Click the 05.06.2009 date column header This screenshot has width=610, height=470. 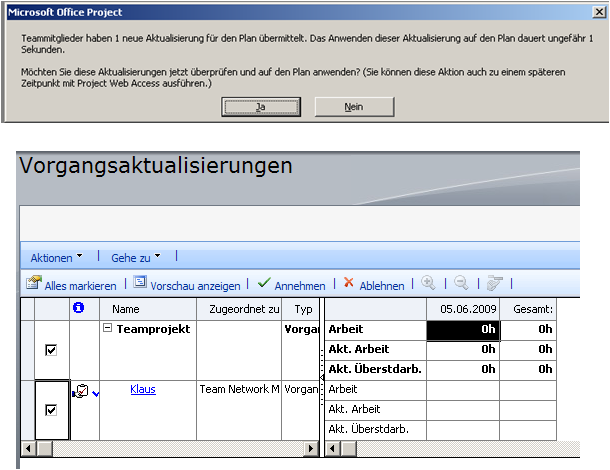(463, 309)
